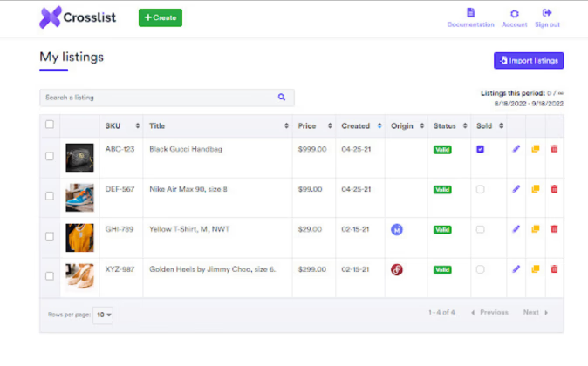Open the Yellow T-Shirt thumbnail
The width and height of the screenshot is (588, 366).
80,238
